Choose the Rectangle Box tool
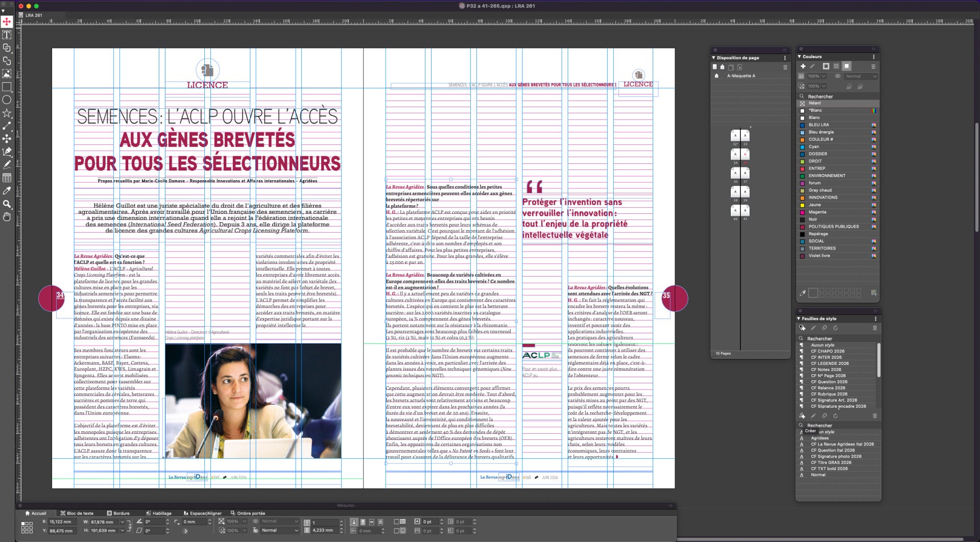The width and height of the screenshot is (980, 542). click(7, 87)
